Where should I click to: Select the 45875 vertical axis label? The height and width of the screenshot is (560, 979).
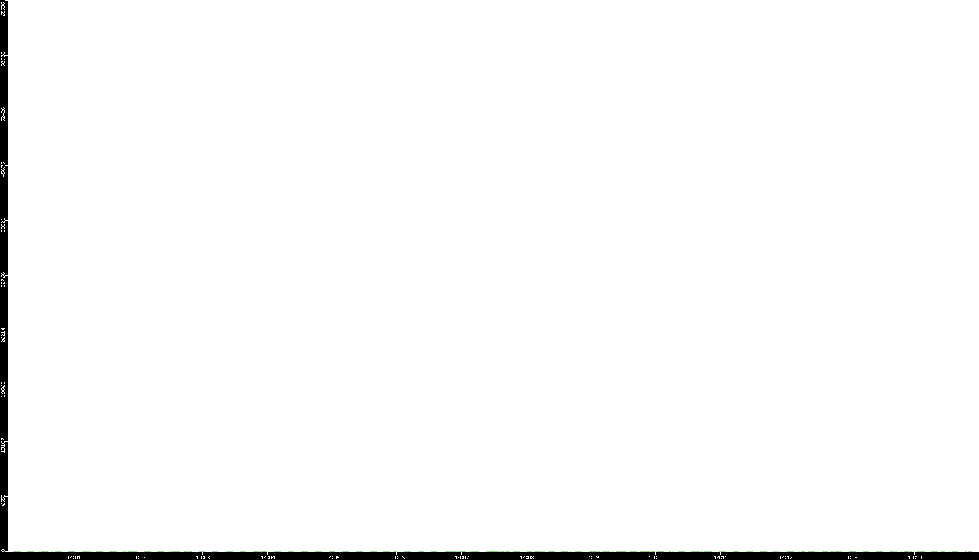coord(3,169)
